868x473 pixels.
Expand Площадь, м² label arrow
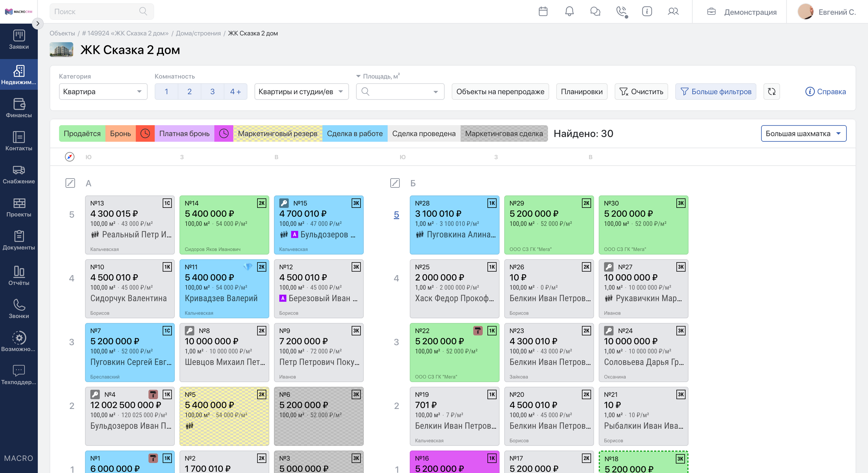click(x=358, y=76)
